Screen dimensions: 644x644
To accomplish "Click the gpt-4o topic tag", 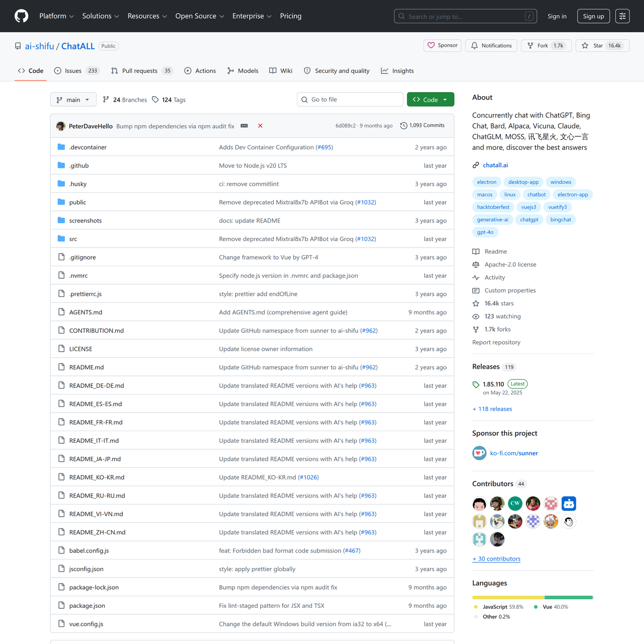I will pos(485,232).
